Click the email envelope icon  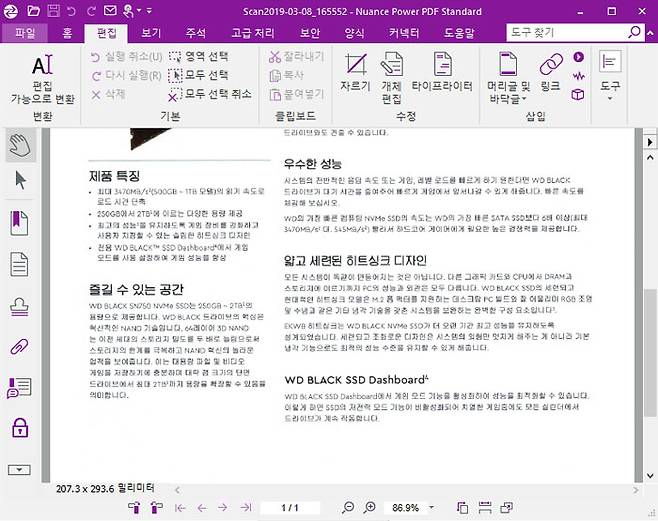click(x=110, y=10)
